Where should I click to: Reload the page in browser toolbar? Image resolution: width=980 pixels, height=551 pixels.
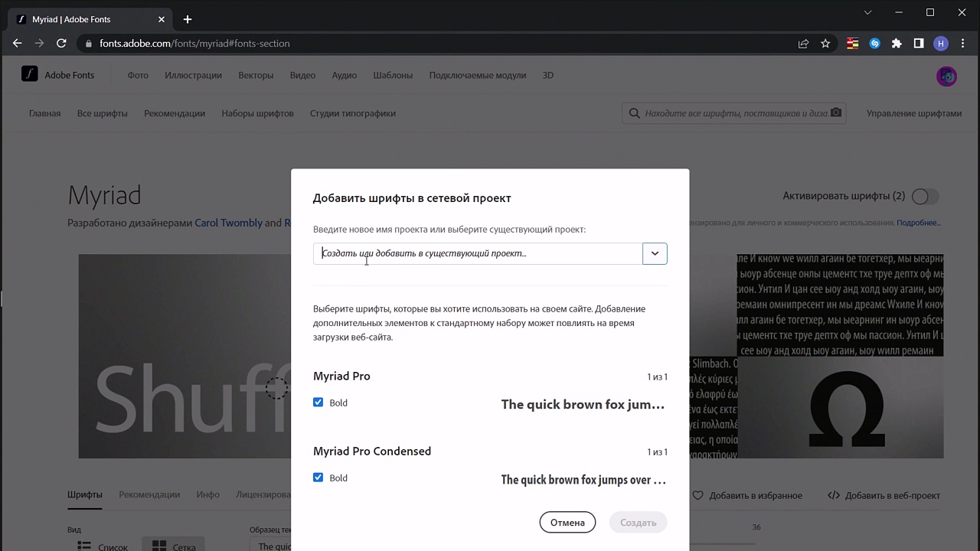click(62, 44)
